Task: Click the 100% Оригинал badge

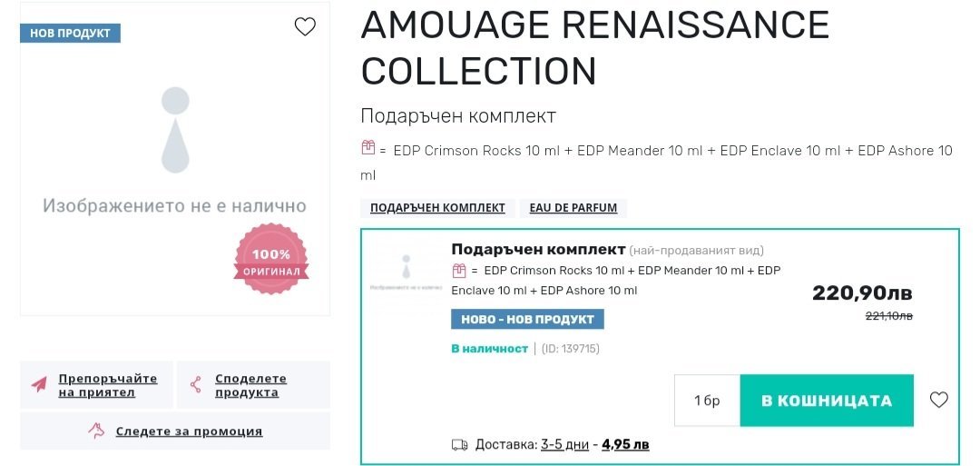Action: tap(271, 259)
